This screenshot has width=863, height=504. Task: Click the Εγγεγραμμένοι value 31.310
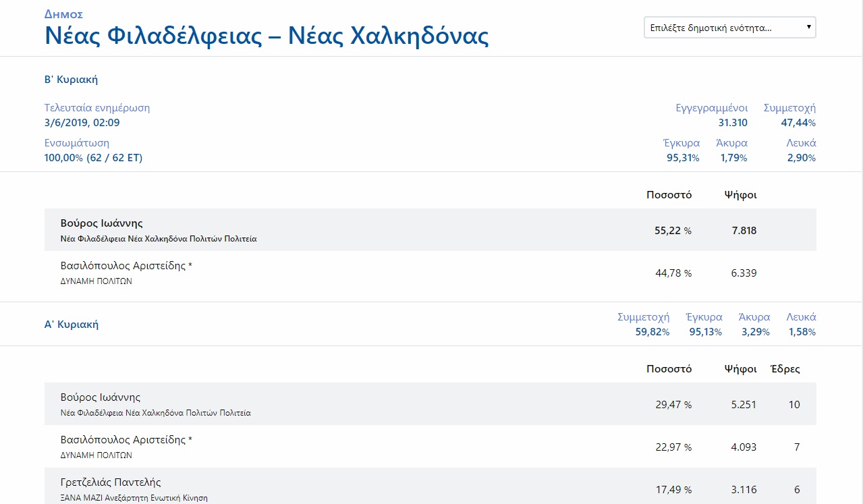coord(733,123)
